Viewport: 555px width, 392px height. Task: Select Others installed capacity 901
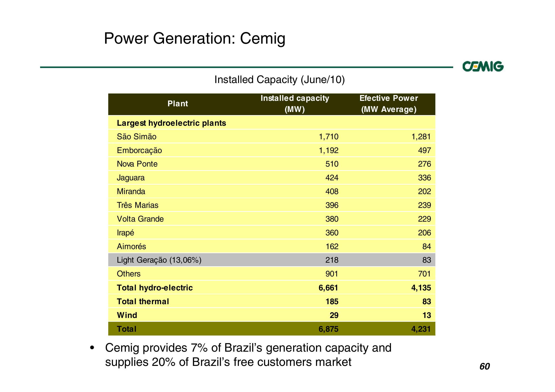[x=332, y=274]
